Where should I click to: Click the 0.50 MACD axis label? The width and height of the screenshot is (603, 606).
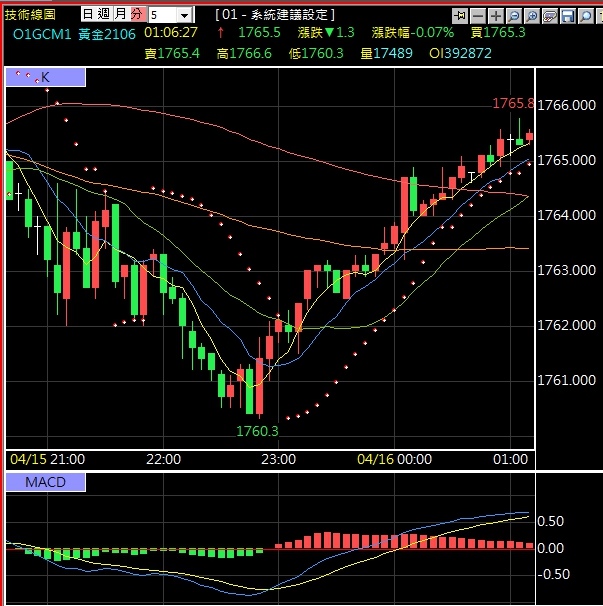550,521
